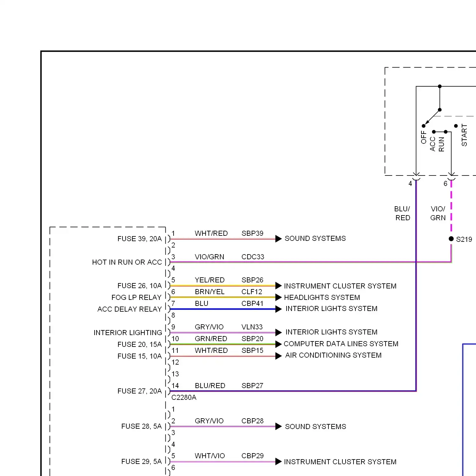The height and width of the screenshot is (476, 476).
Task: Select the SBP15 circuit code
Action: (252, 350)
